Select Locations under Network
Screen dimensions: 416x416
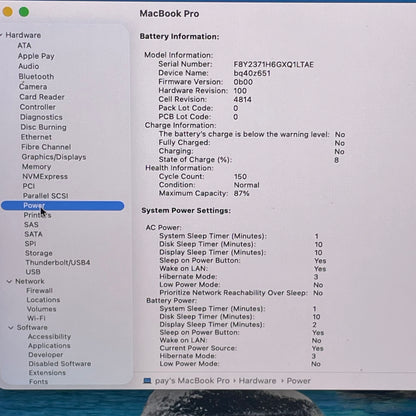tap(43, 300)
